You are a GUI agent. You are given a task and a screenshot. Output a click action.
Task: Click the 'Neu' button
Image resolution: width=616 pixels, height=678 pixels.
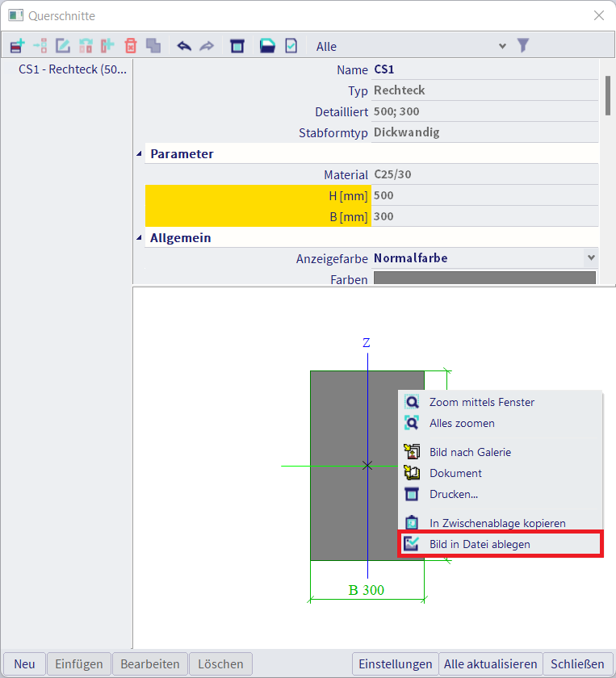click(x=24, y=664)
